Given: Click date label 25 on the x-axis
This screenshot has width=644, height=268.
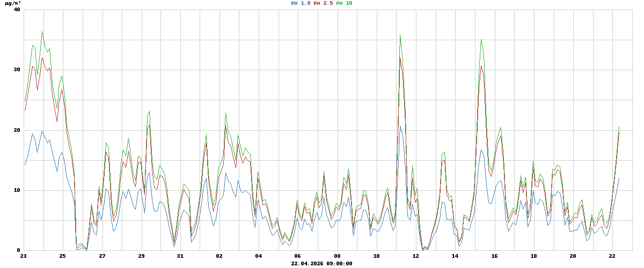Looking at the screenshot, I should [x=63, y=256].
